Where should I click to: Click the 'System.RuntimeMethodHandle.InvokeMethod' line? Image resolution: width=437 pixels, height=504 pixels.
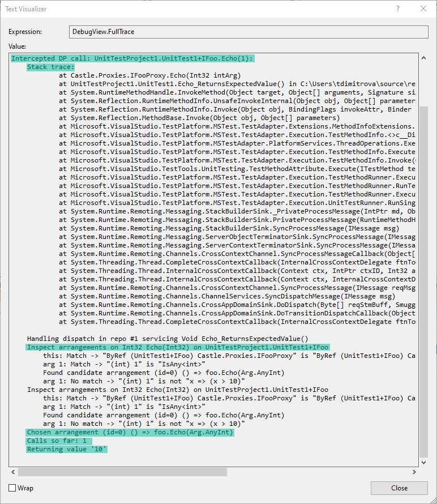click(237, 92)
